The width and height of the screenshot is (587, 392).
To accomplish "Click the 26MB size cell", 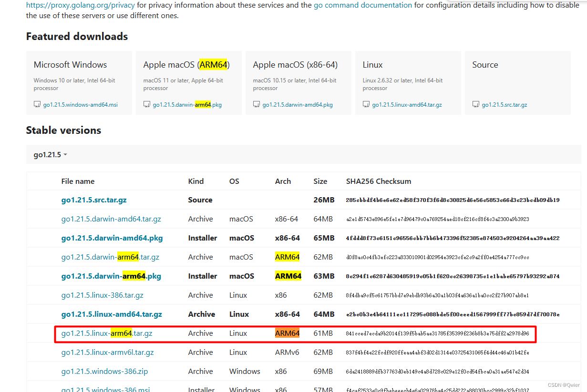I will [x=324, y=200].
